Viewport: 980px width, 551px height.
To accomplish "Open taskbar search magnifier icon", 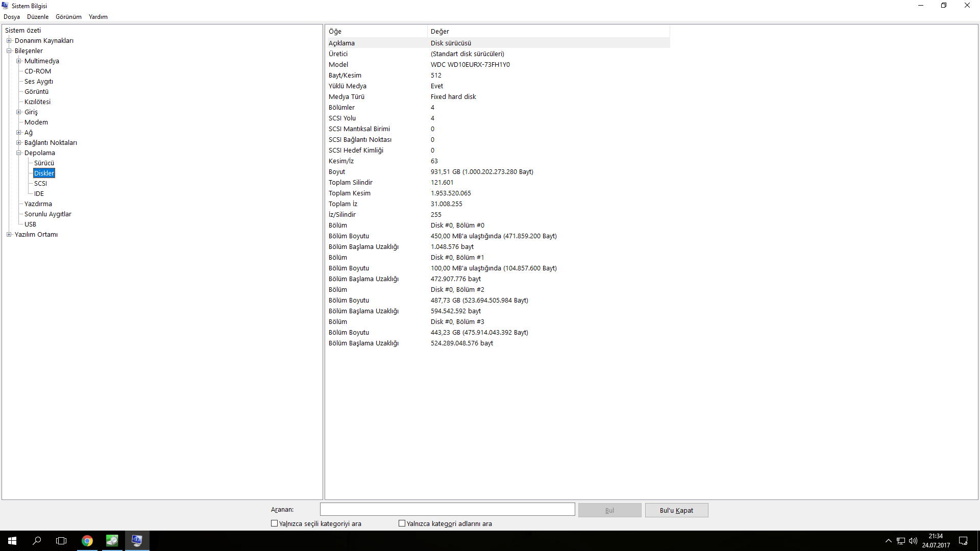I will pyautogui.click(x=37, y=541).
